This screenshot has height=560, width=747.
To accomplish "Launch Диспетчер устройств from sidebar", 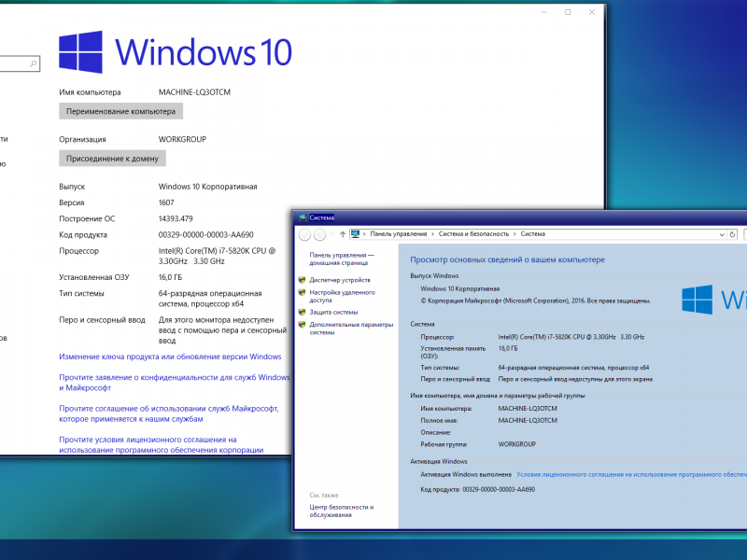I will [x=340, y=280].
